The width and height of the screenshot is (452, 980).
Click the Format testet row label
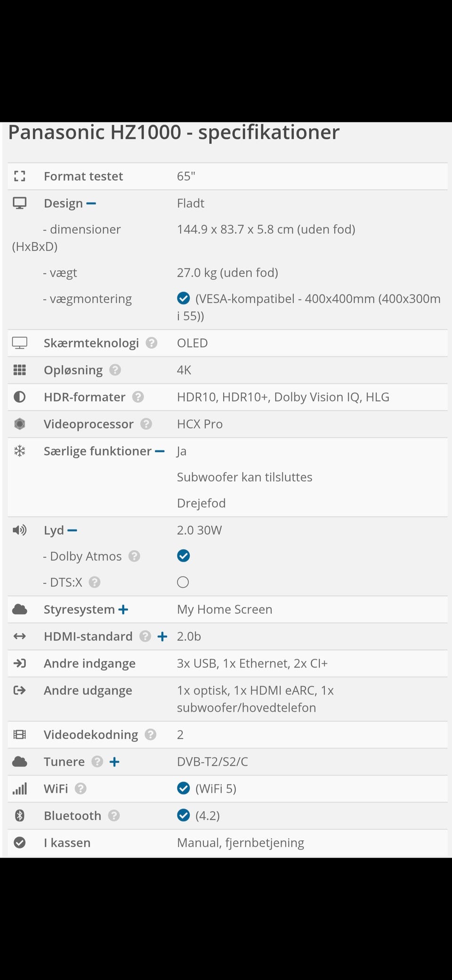(83, 176)
